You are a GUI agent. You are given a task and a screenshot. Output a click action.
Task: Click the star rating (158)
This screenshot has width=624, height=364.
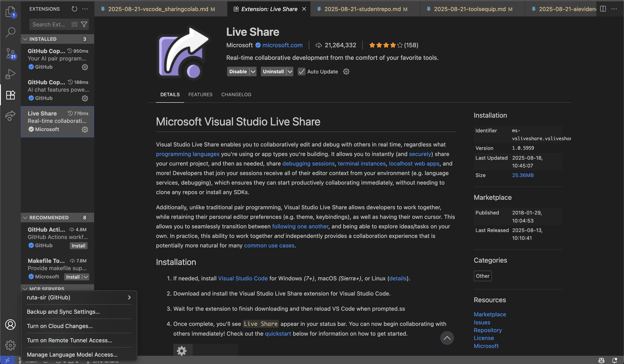(393, 45)
